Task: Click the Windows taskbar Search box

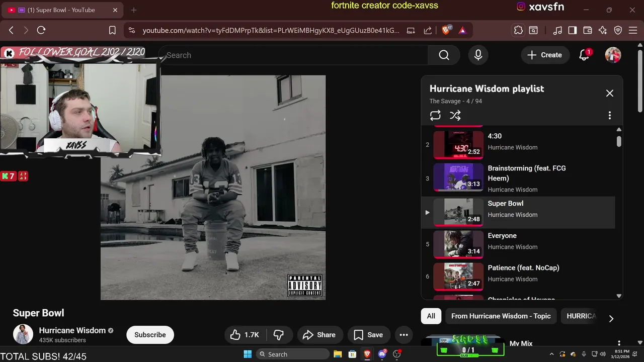Action: (x=292, y=354)
